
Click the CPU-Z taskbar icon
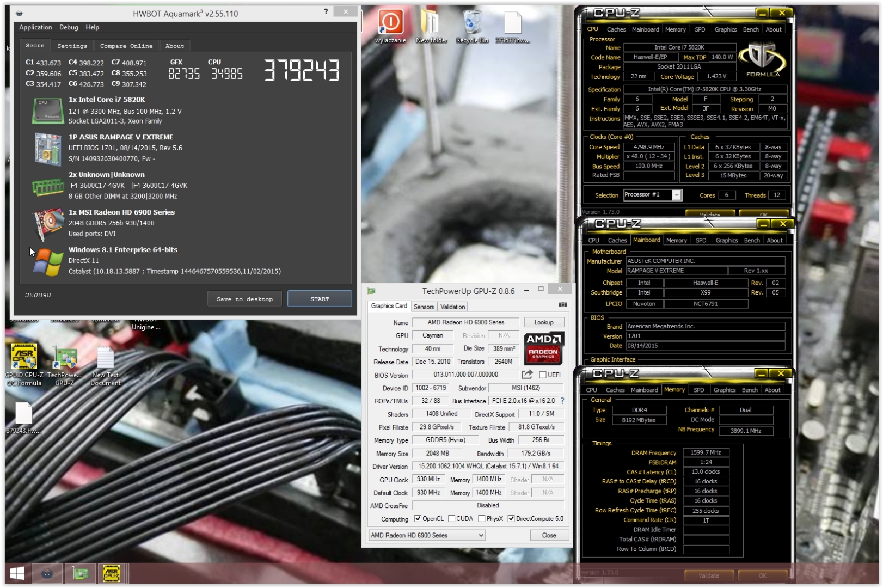pos(112,573)
